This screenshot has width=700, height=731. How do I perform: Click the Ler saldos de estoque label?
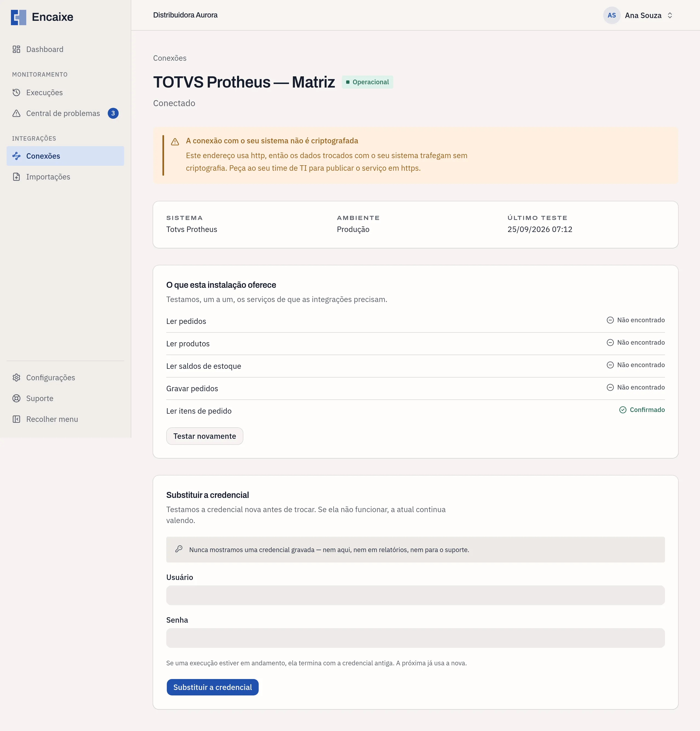coord(203,366)
